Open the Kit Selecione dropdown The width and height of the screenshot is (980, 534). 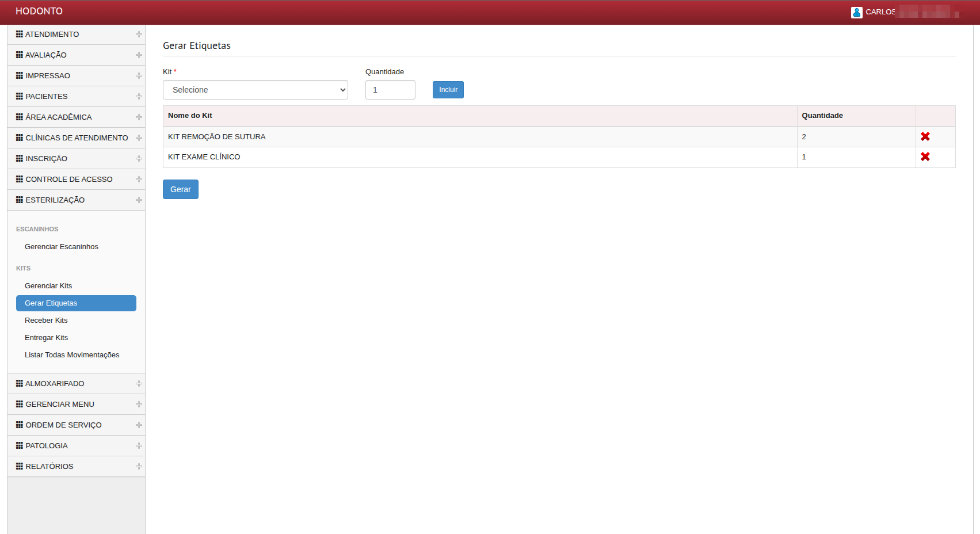[255, 90]
